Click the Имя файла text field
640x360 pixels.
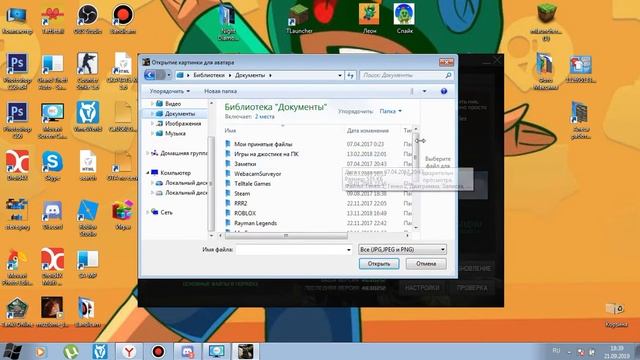(290, 249)
